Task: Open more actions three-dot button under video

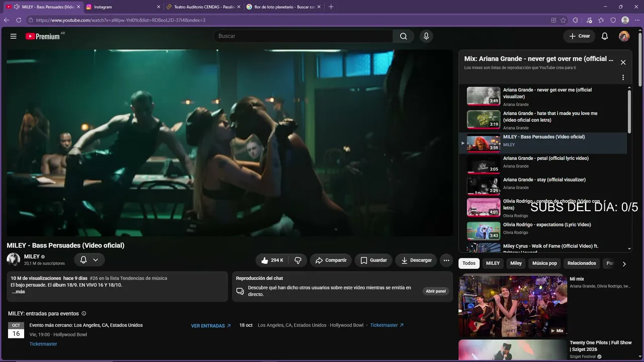Action: [x=446, y=260]
